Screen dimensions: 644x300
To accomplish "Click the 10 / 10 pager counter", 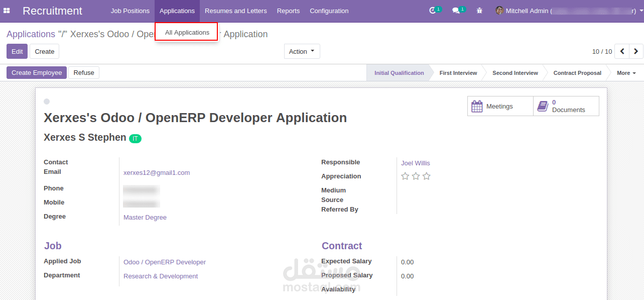I will point(602,51).
